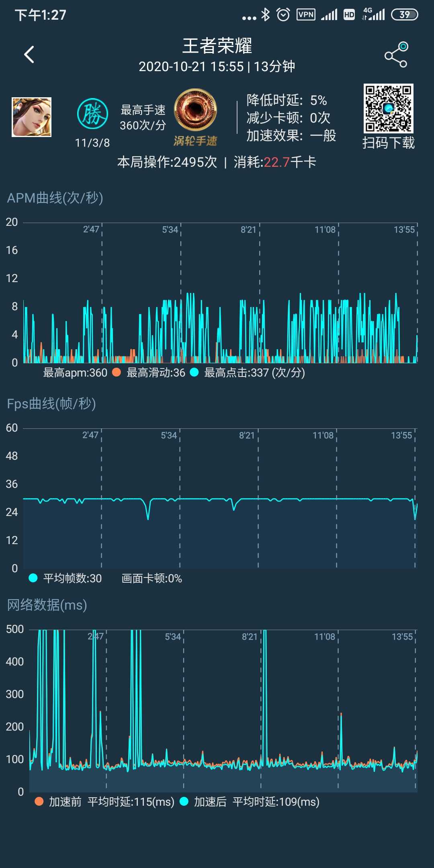This screenshot has width=434, height=868.
Task: Tap the orange 加速前 legend dot
Action: [39, 801]
